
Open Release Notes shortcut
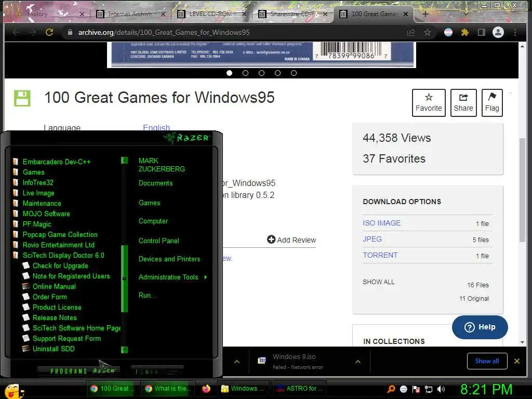[54, 317]
